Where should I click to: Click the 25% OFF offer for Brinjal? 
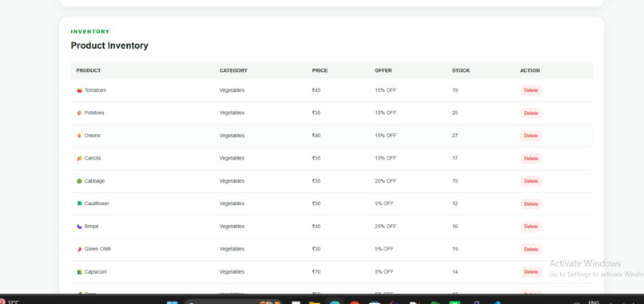tap(385, 227)
